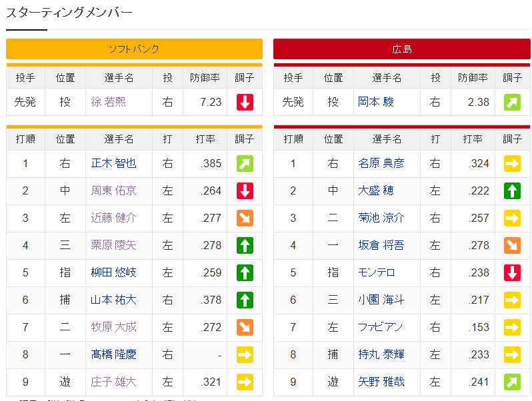Screen dimensions: 532x401
Task: Click the ソフトバンク team header
Action: click(135, 49)
